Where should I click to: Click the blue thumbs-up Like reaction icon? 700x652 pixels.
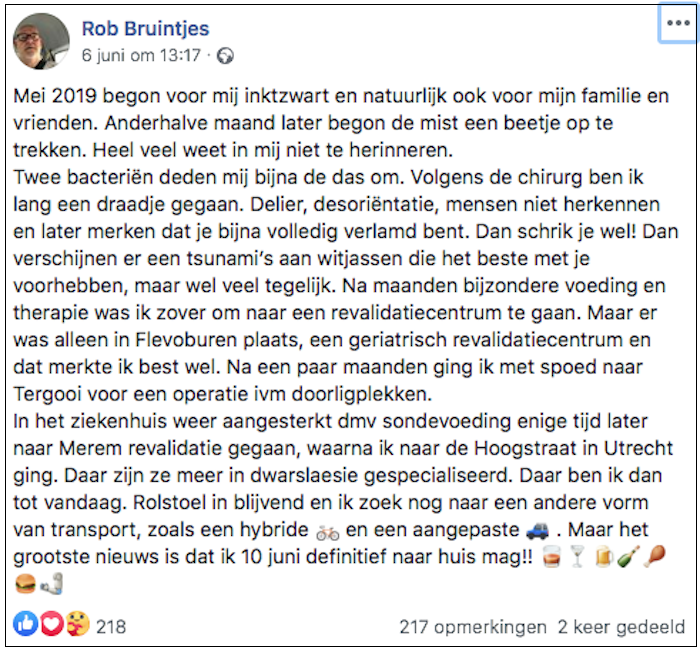(26, 626)
